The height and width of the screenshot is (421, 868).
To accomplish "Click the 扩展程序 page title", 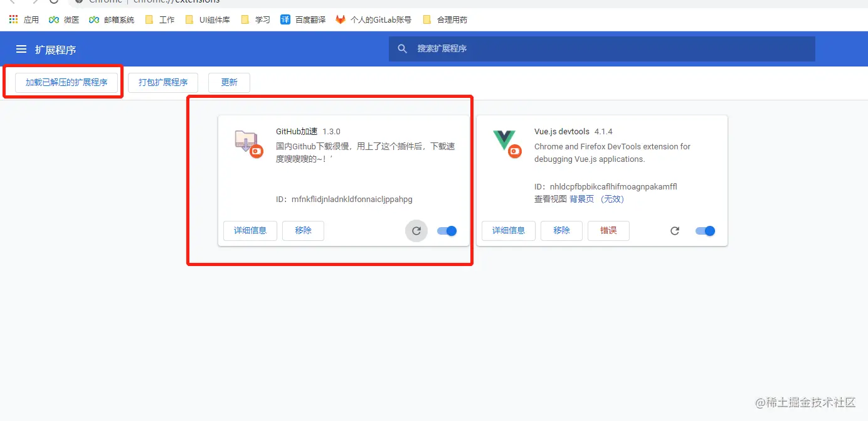I will tap(55, 50).
